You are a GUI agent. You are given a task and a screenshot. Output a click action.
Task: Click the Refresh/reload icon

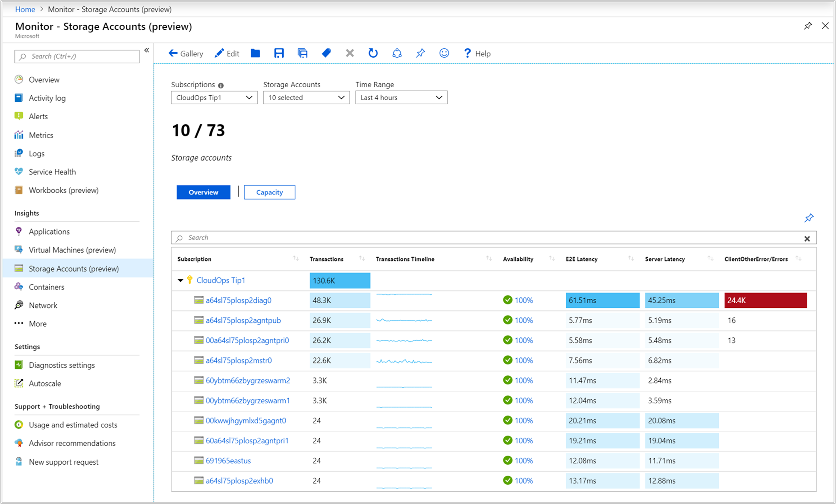372,53
